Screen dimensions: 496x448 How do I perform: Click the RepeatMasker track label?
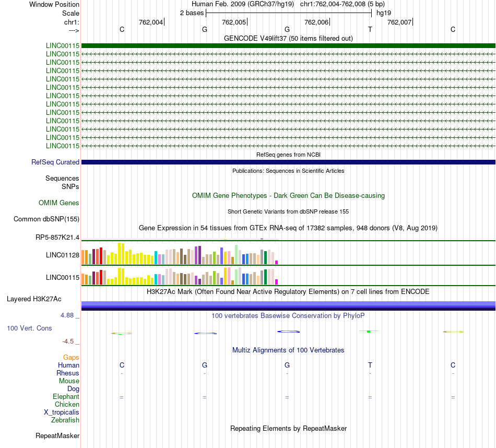tap(57, 436)
